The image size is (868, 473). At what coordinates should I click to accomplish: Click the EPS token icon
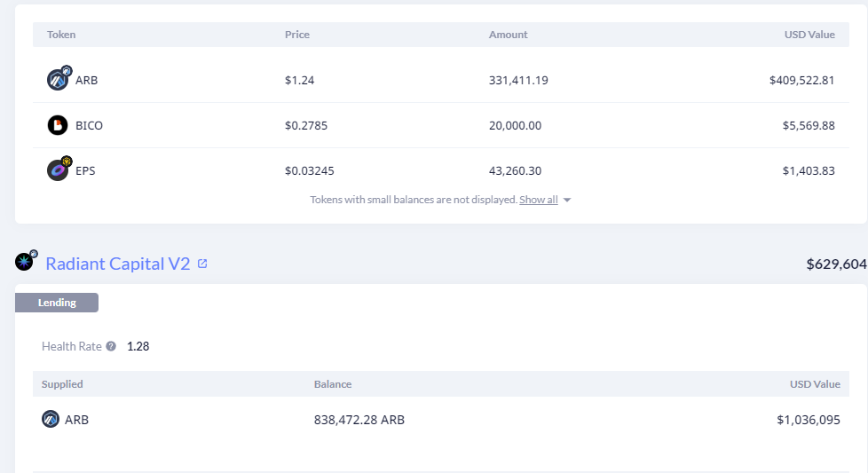pyautogui.click(x=58, y=169)
